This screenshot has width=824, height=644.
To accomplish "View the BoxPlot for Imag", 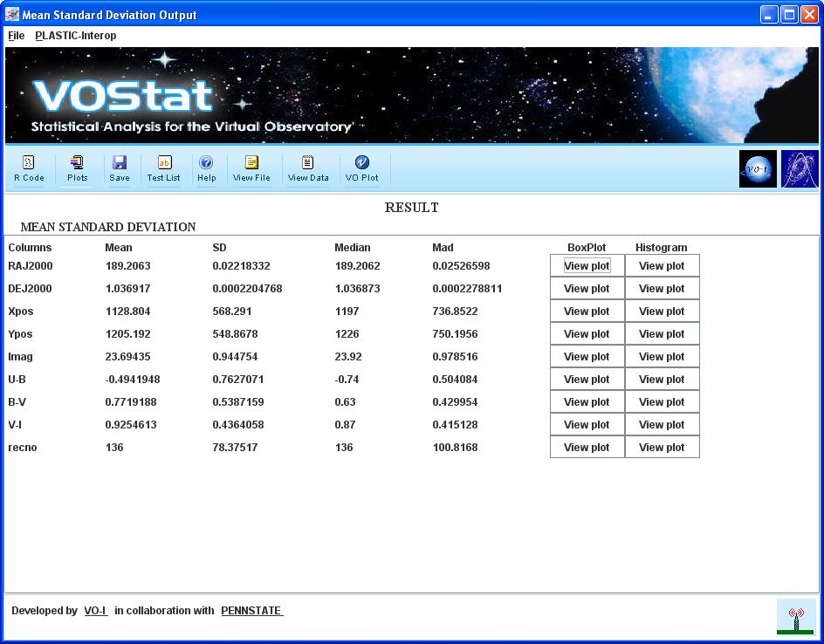I will [x=587, y=356].
